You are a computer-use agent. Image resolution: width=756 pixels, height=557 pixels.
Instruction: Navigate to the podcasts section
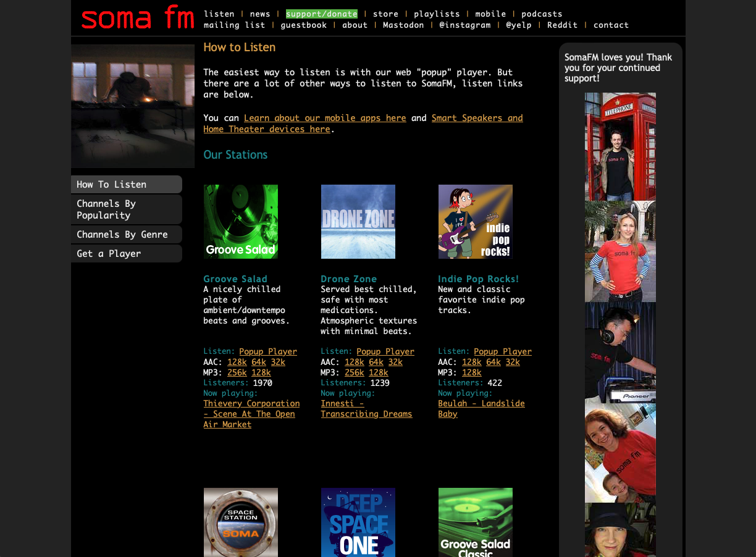[x=542, y=14]
